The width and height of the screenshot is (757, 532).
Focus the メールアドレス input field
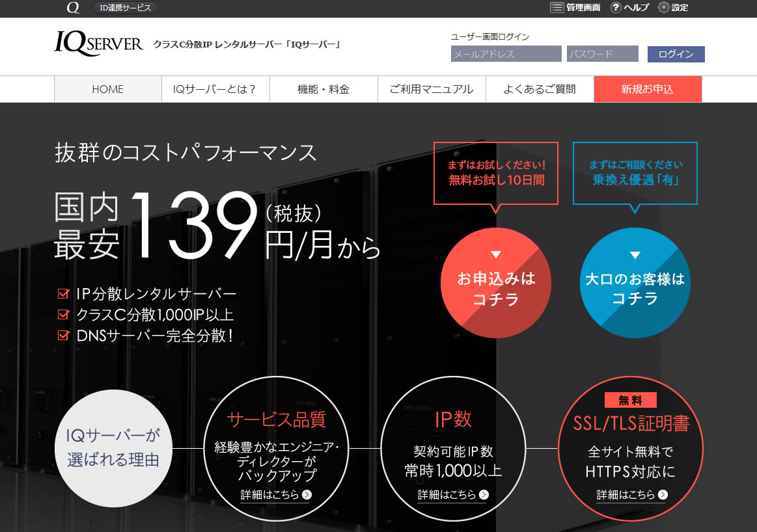pos(506,54)
